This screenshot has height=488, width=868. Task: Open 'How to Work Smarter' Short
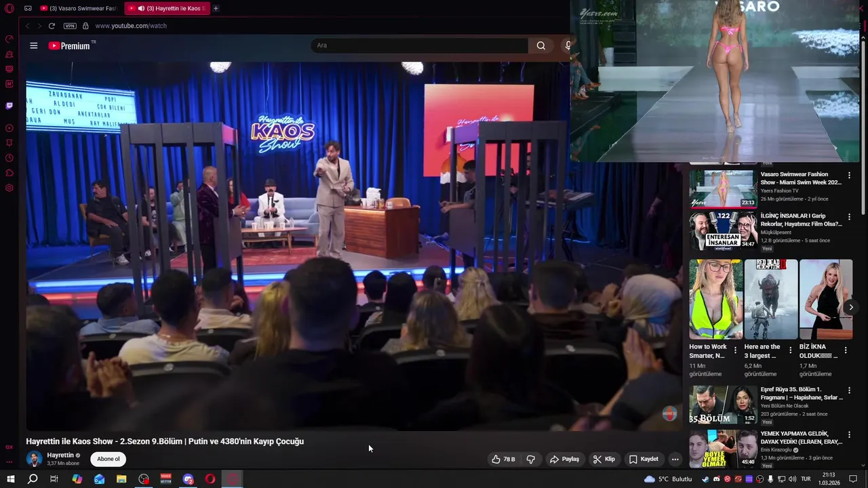tap(716, 299)
